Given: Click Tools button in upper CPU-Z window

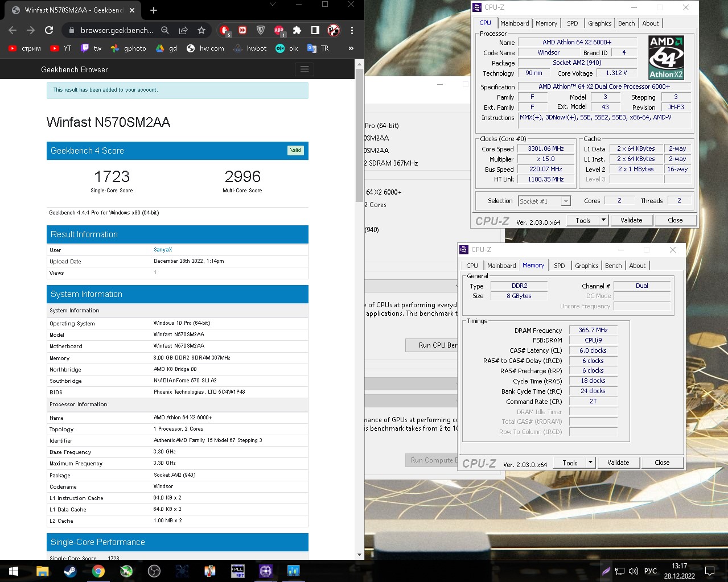Looking at the screenshot, I should 583,220.
